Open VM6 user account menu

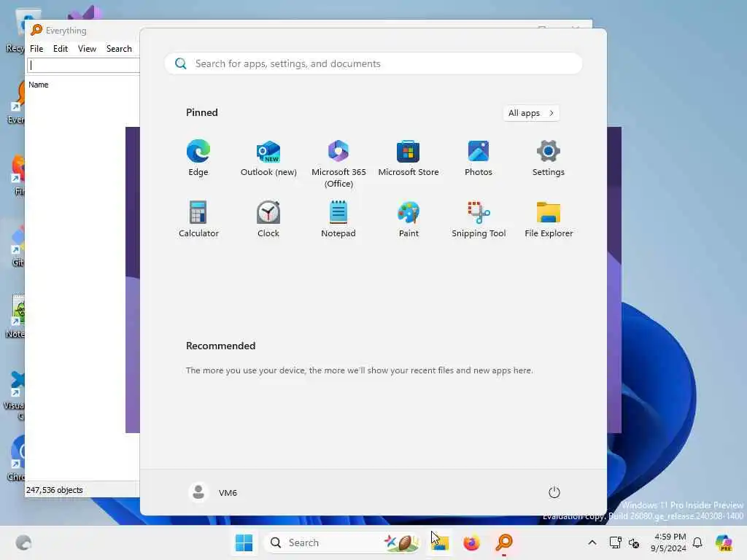(x=213, y=492)
